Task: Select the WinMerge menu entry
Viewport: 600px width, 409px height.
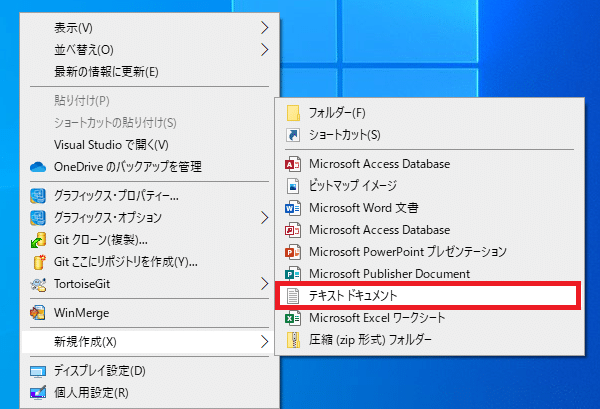Action: [x=150, y=313]
